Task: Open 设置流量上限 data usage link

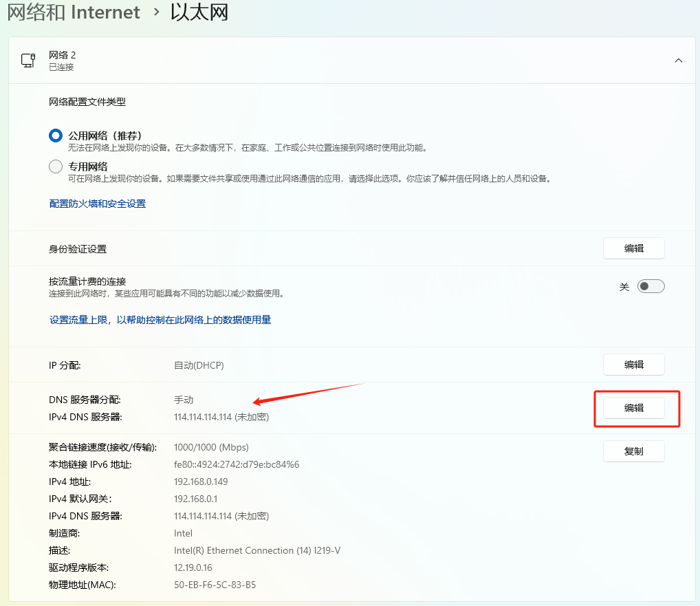Action: pyautogui.click(x=160, y=320)
